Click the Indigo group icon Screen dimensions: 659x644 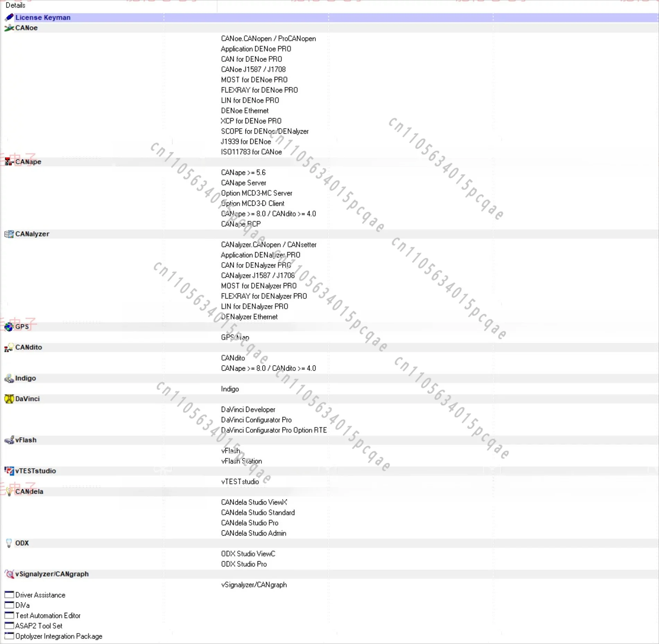[9, 378]
